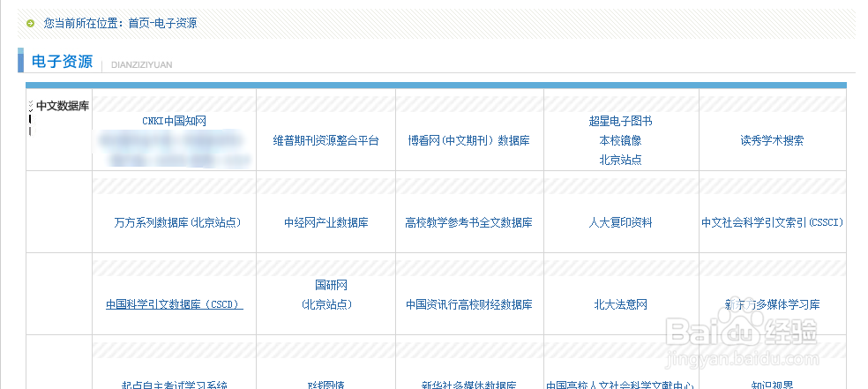
Task: Go to 首页 in the breadcrumb path
Action: tap(139, 23)
